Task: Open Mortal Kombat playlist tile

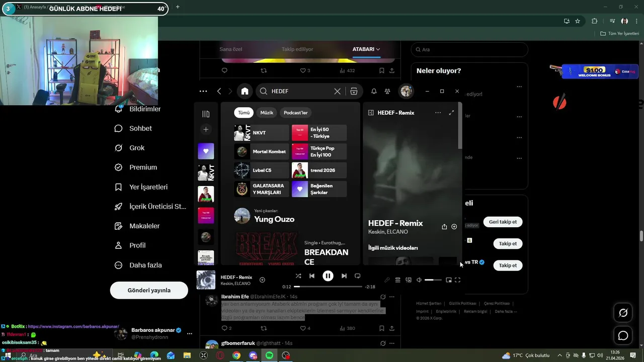Action: click(262, 151)
